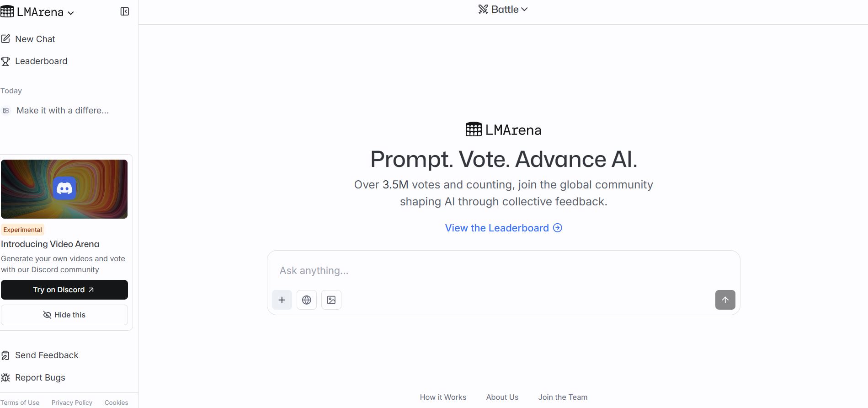Open the Battle mode dropdown
868x408 pixels.
pos(503,9)
